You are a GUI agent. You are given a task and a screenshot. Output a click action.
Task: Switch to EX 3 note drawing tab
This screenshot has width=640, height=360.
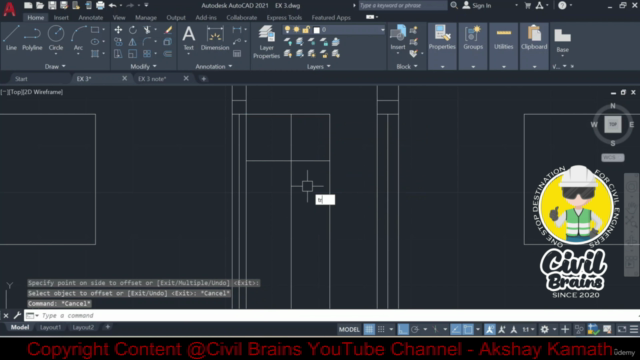tap(152, 79)
